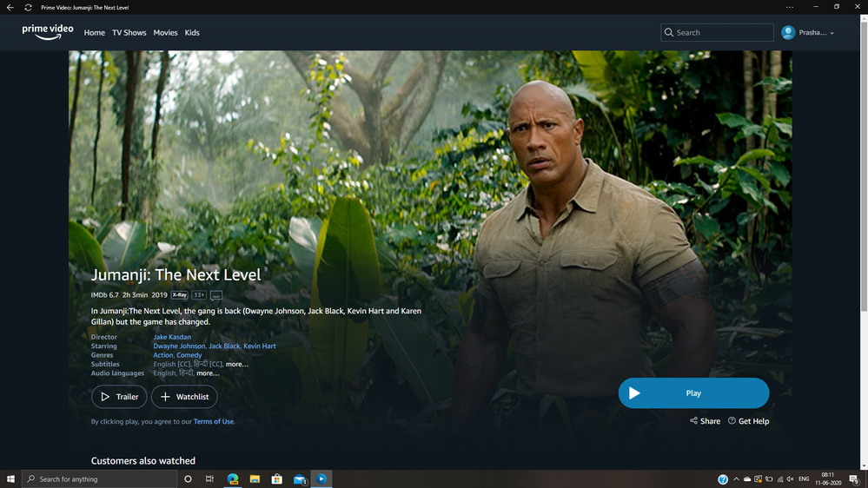Open the Prasha profile dropdown arrow
868x488 pixels.
click(x=832, y=33)
